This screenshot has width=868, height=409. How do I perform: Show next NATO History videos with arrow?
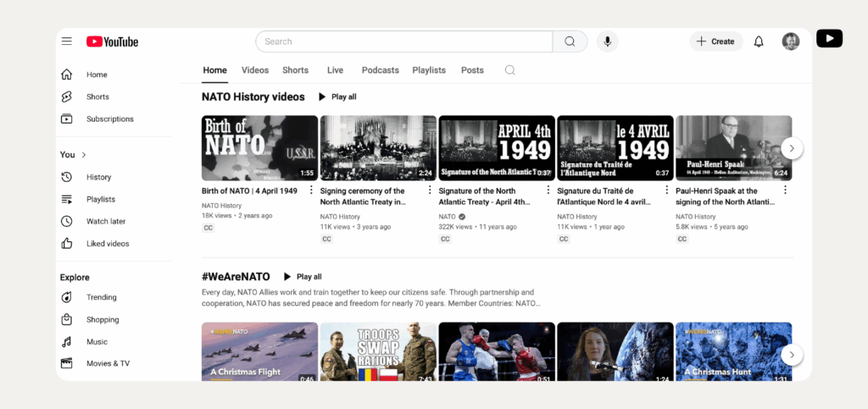coord(793,148)
